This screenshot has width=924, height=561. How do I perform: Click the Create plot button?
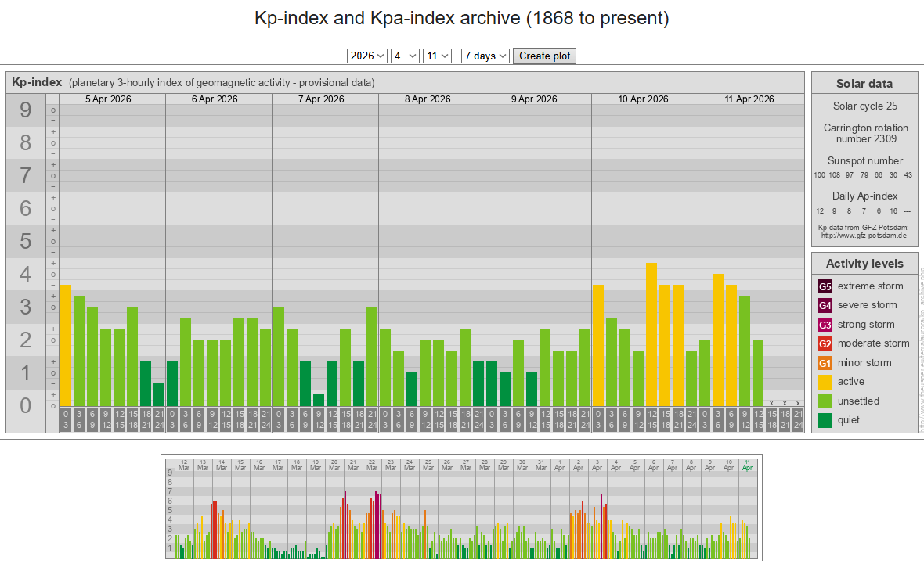(x=545, y=56)
